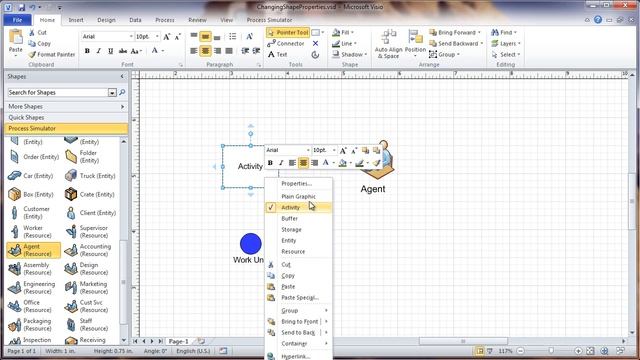Click Copy in the ribbon Clipboard group
640x360 pixels.
click(40, 43)
